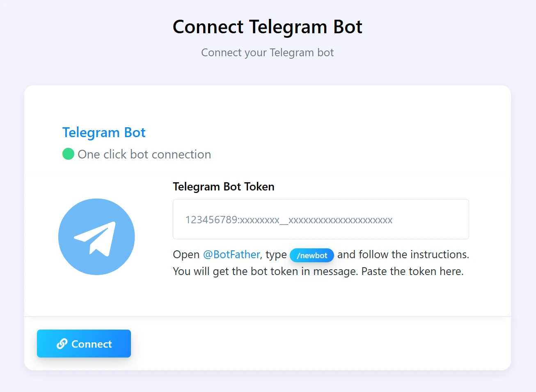
Task: Click the "Connect your Telegram bot" subtitle
Action: (x=268, y=53)
